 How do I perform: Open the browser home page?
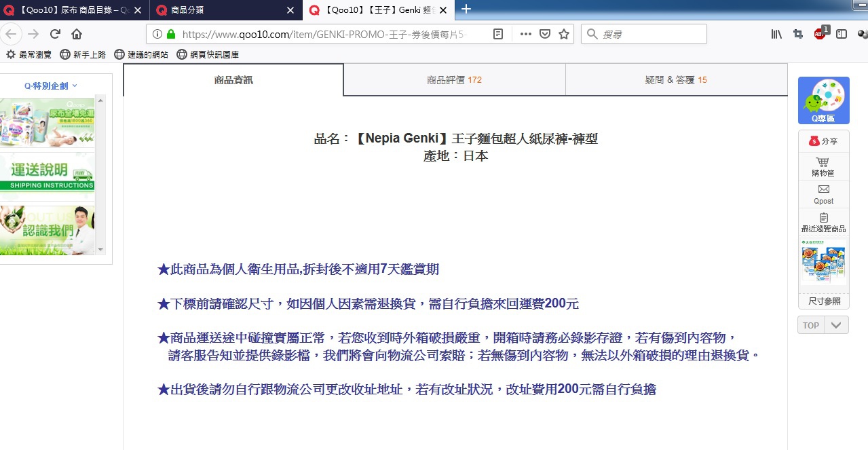(77, 34)
